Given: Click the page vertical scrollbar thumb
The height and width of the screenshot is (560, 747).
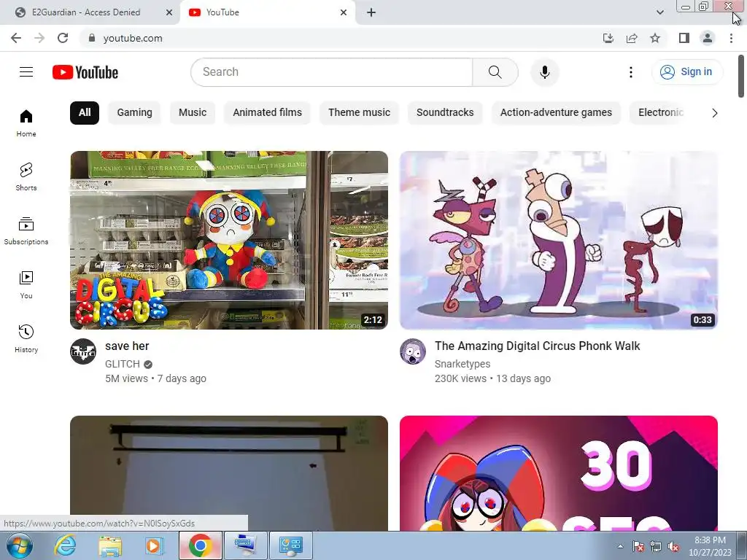Looking at the screenshot, I should click(x=741, y=76).
